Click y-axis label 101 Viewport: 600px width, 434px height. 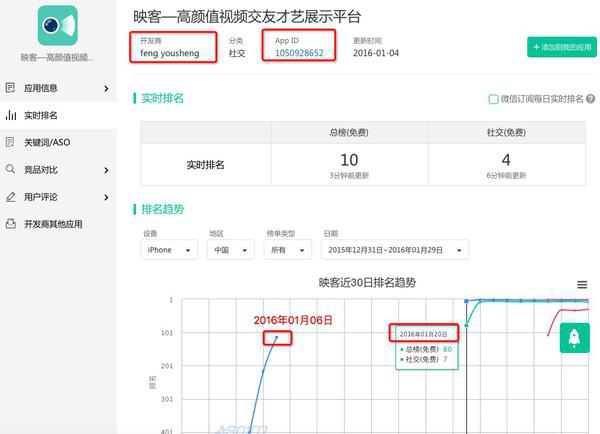point(167,333)
